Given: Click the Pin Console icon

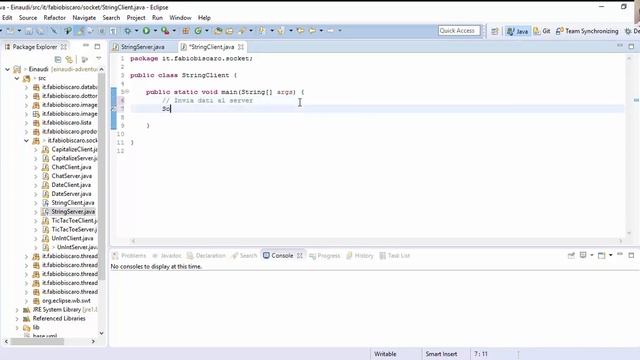Looking at the screenshot, I should pos(571,256).
